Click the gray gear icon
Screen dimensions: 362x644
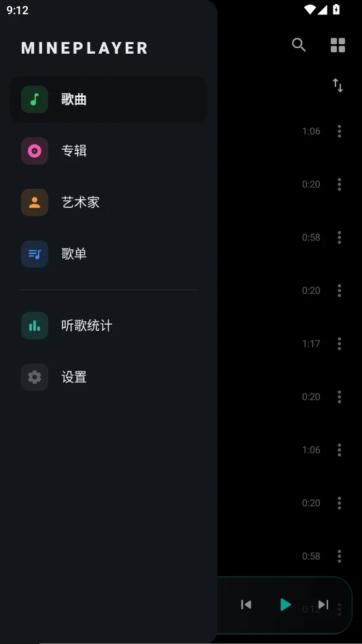35,377
